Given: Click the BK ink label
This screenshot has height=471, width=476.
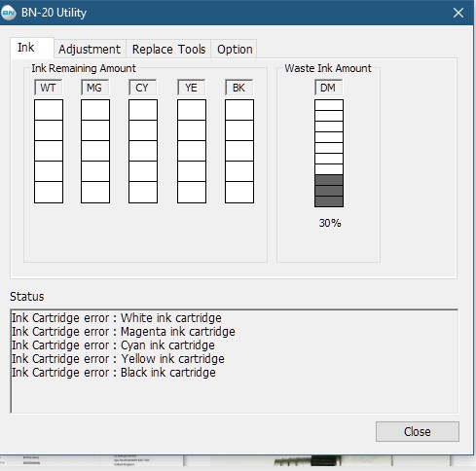Looking at the screenshot, I should coord(238,88).
